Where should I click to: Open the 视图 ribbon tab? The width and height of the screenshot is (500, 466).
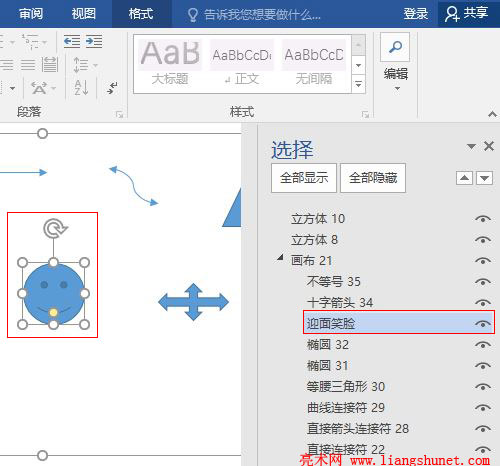(x=84, y=14)
